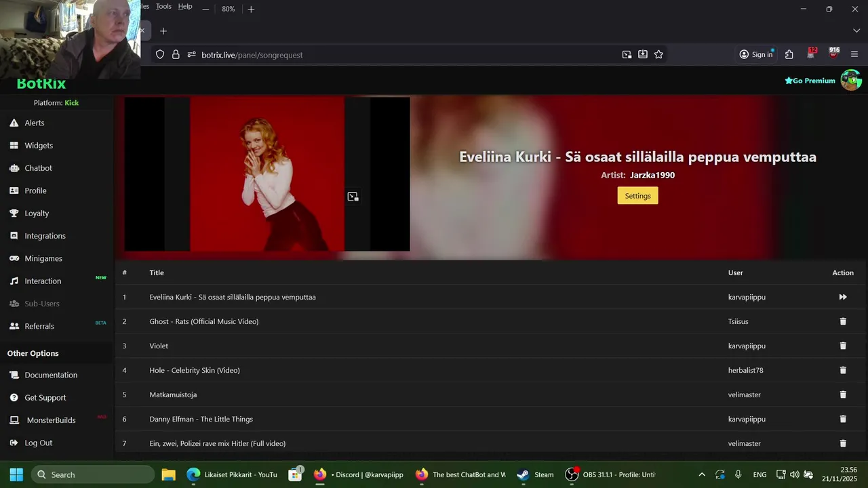This screenshot has width=868, height=488.
Task: Click the zoom in plus button
Action: point(251,9)
